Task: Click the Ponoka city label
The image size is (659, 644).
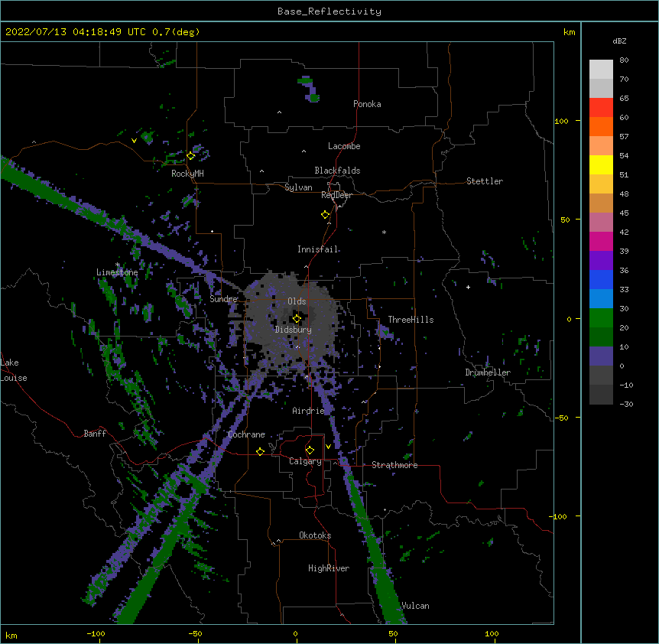Action: tap(367, 104)
